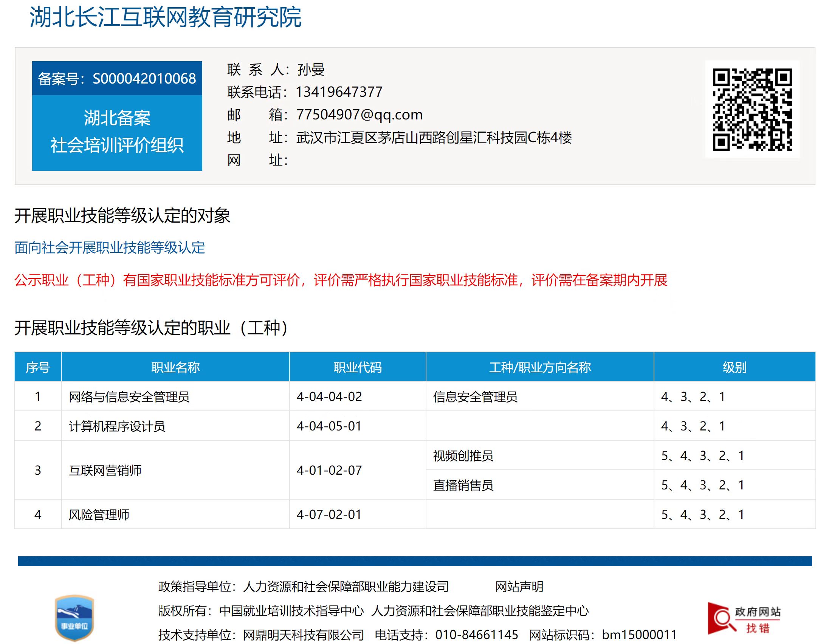
Task: Click the 职业名称 column header
Action: 175,367
